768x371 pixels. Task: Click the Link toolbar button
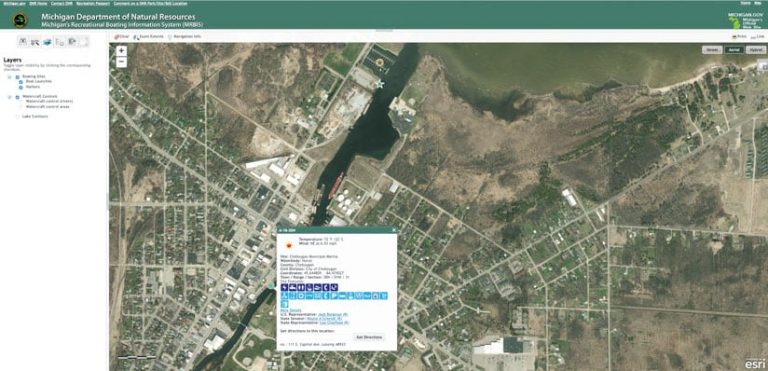tap(757, 37)
